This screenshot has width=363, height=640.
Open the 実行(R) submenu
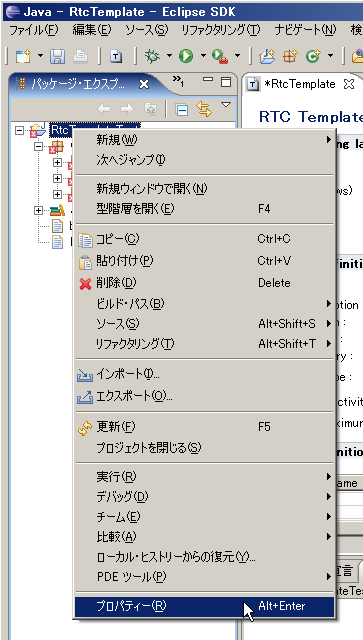(205, 477)
